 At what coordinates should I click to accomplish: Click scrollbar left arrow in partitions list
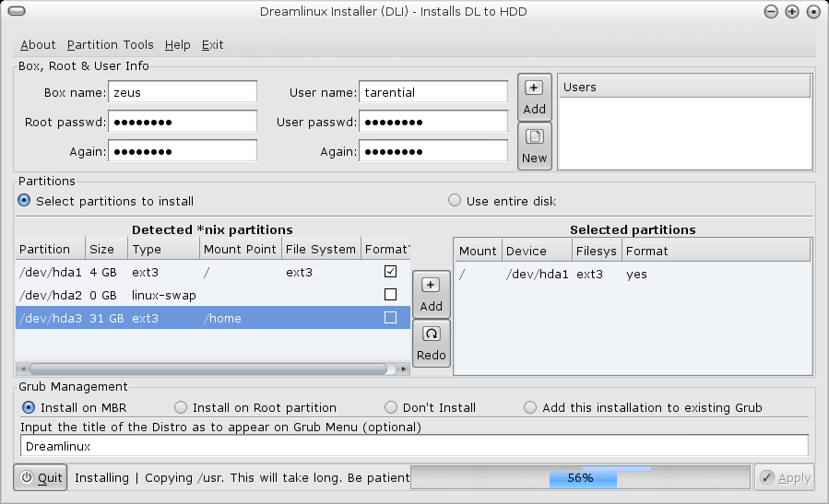click(22, 369)
